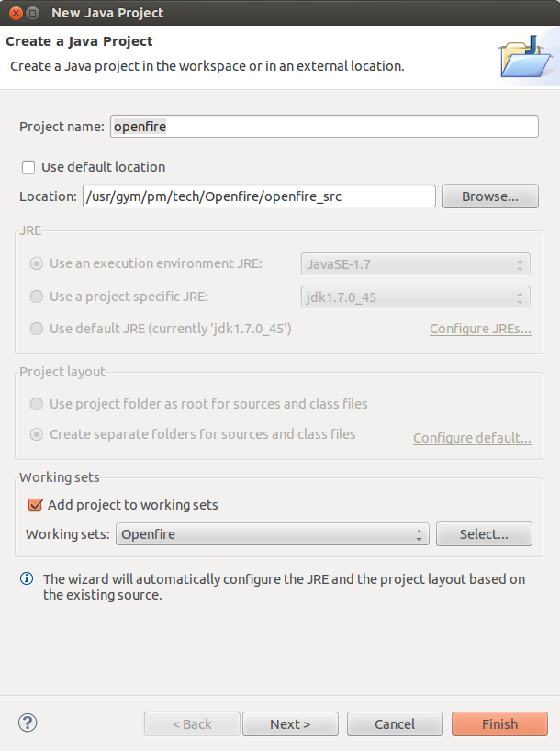The image size is (560, 751).
Task: Choose Use default JRE radio option
Action: point(37,329)
